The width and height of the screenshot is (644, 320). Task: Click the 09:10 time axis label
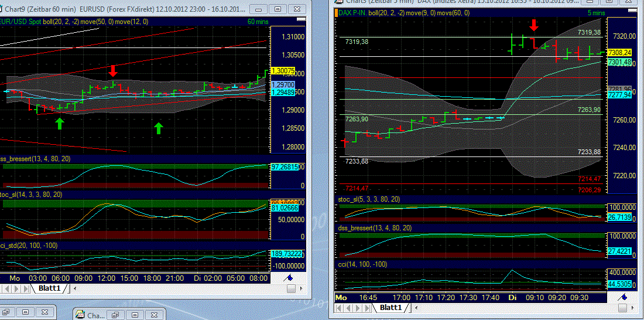point(533,297)
